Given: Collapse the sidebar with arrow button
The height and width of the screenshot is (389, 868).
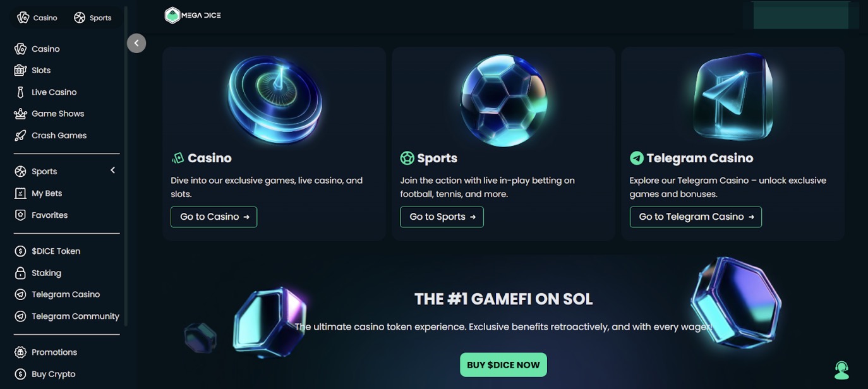Looking at the screenshot, I should [x=136, y=43].
